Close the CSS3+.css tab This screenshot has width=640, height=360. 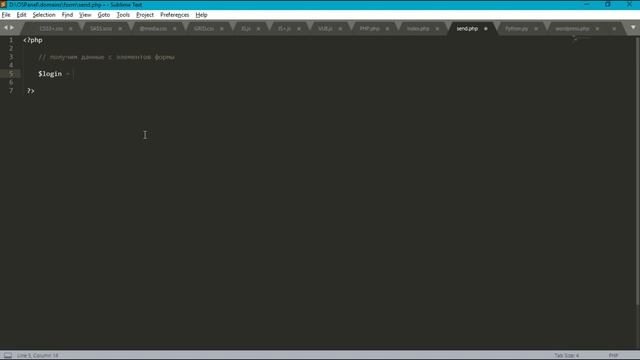[71, 29]
